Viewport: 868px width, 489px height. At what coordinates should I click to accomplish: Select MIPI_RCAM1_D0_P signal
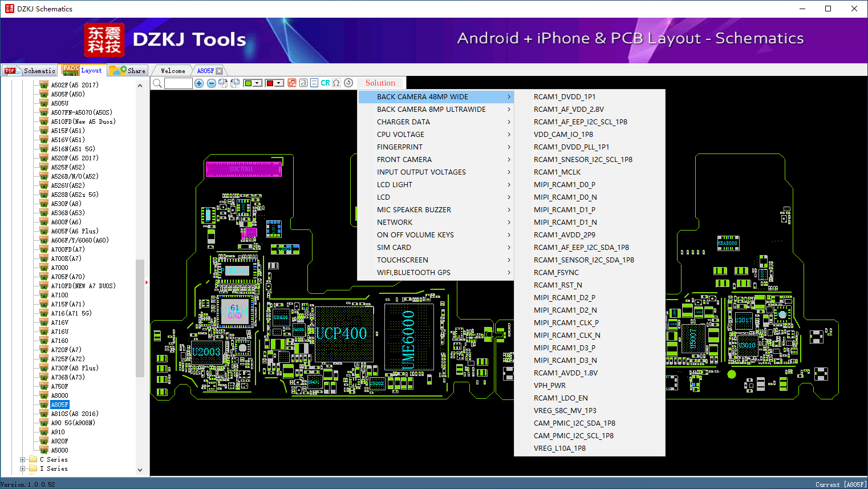coord(590,184)
